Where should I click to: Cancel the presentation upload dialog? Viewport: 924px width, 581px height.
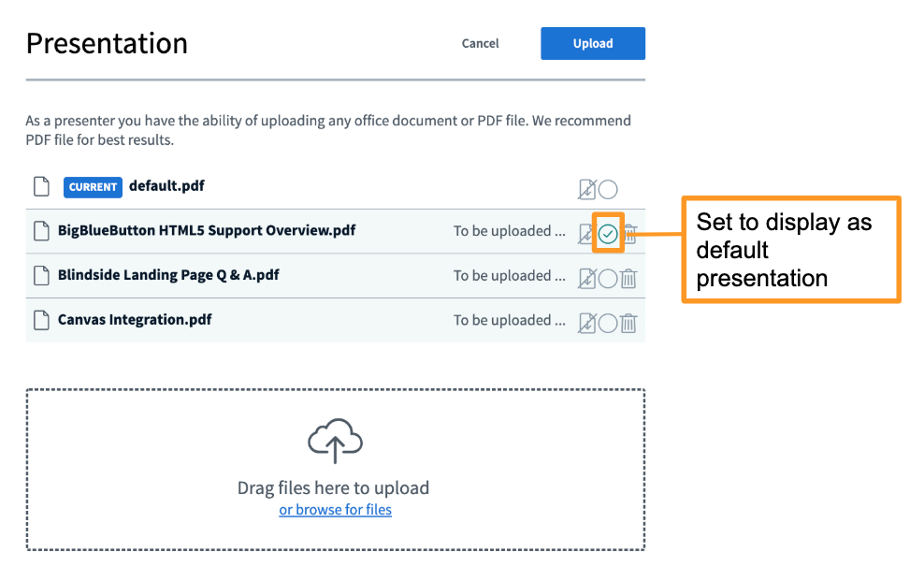pos(481,43)
